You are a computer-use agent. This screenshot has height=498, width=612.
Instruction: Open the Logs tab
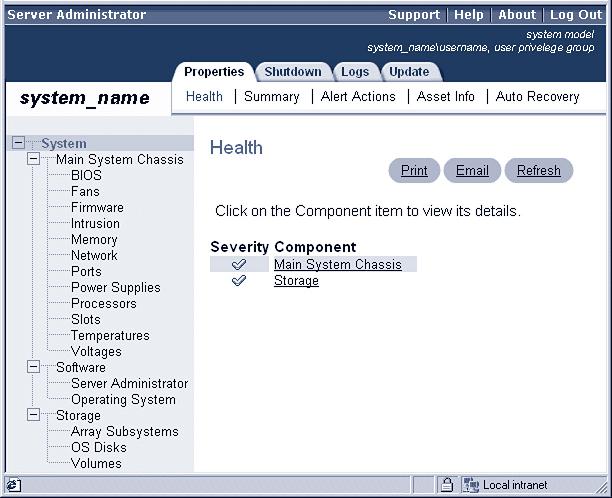point(354,72)
